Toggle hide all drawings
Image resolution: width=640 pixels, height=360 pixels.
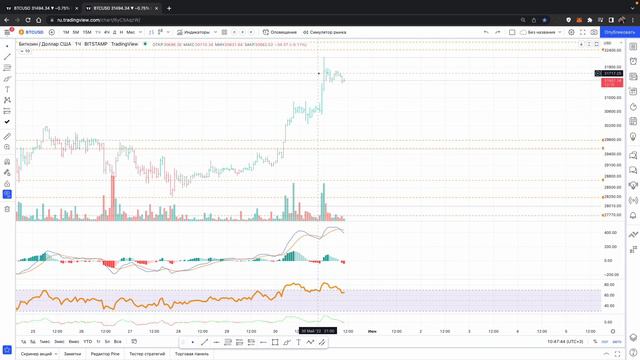tap(7, 194)
